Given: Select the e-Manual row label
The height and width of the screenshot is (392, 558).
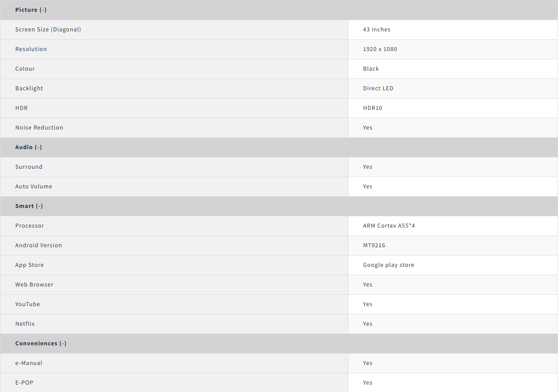Looking at the screenshot, I should [x=29, y=363].
